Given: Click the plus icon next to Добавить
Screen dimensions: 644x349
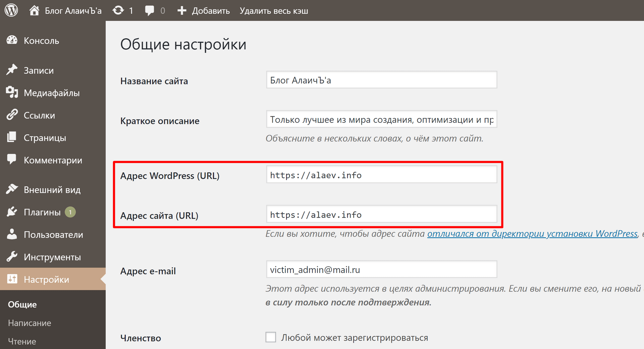Looking at the screenshot, I should click(182, 10).
